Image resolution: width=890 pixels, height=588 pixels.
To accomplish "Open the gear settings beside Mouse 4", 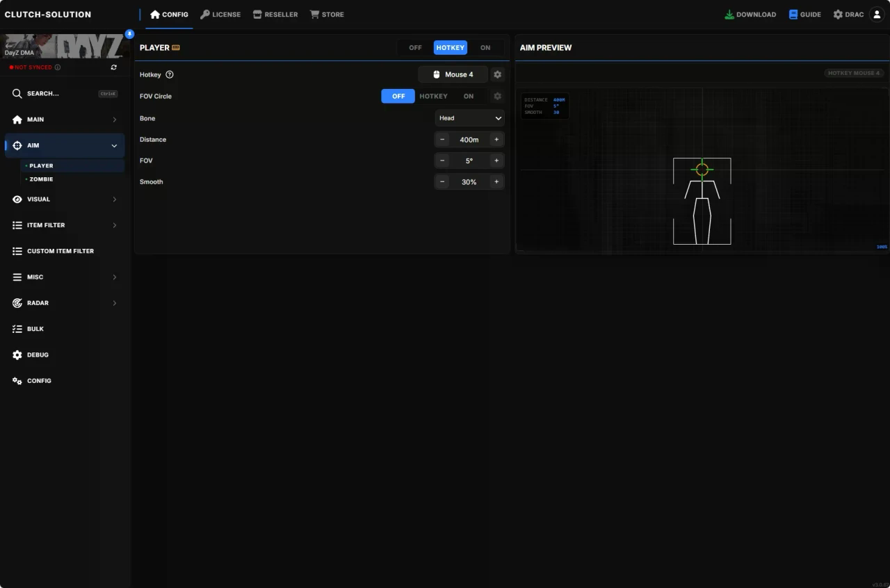I will (x=497, y=74).
